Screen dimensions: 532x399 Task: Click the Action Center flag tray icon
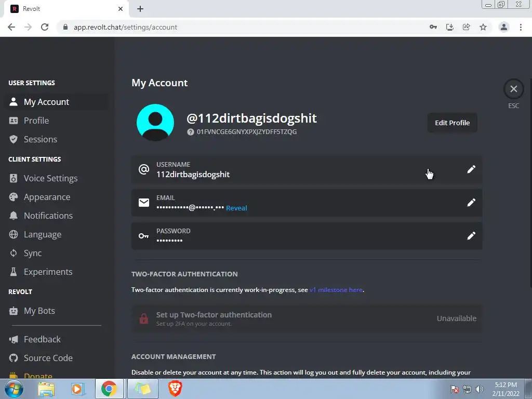pyautogui.click(x=455, y=389)
